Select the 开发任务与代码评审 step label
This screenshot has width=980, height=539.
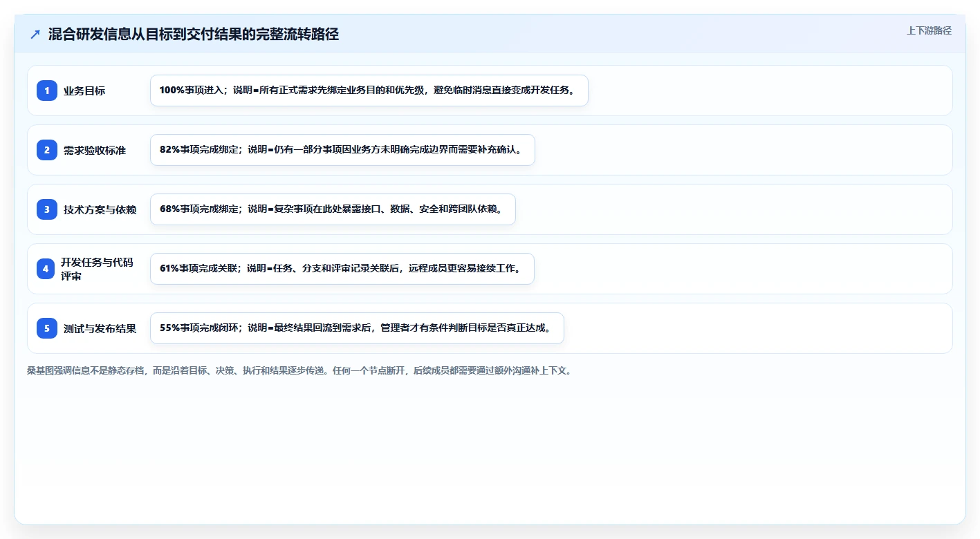click(x=98, y=269)
